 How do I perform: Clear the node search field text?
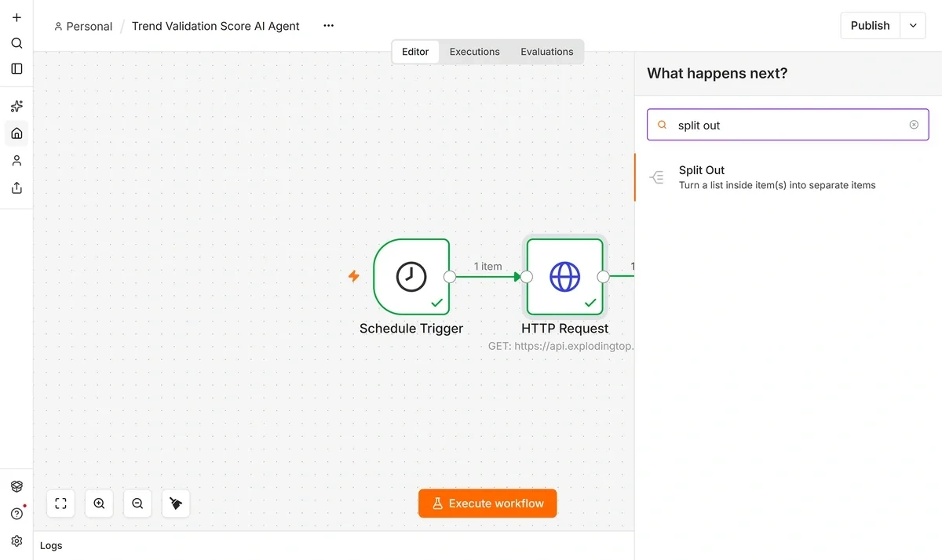click(x=914, y=125)
